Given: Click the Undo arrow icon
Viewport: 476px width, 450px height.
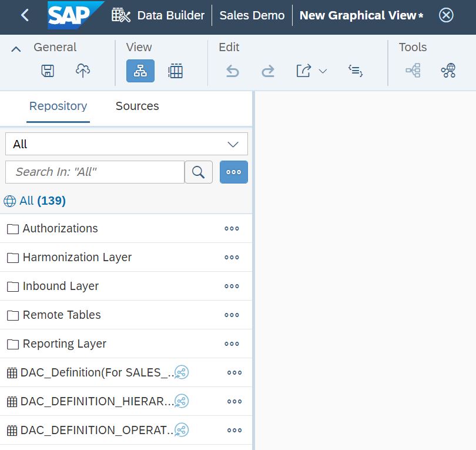Looking at the screenshot, I should pos(233,71).
